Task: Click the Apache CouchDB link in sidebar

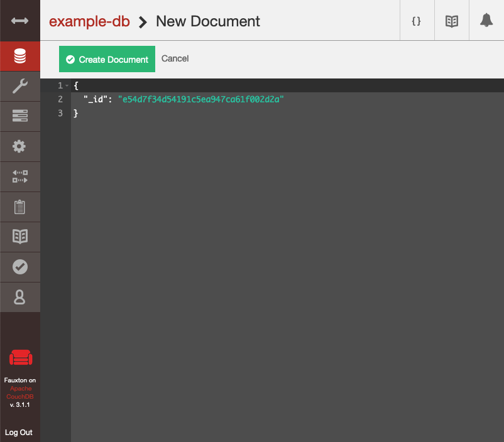Action: [20, 392]
